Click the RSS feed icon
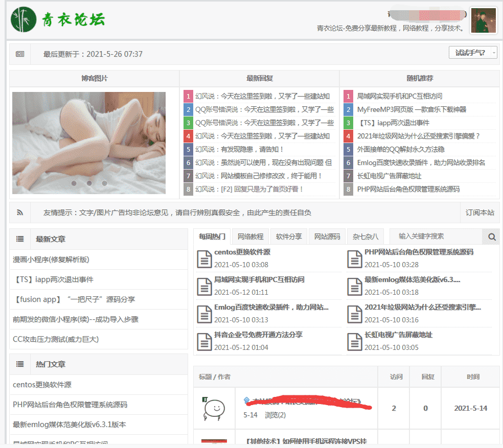Viewport: 503px width, 448px height. click(20, 213)
